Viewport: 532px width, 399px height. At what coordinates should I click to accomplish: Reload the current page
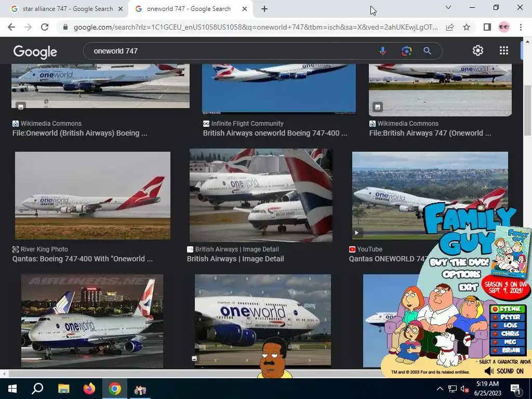tap(45, 27)
